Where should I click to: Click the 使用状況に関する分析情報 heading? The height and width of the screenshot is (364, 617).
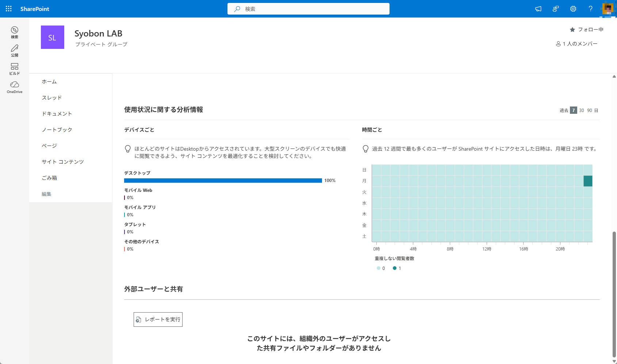(x=164, y=110)
